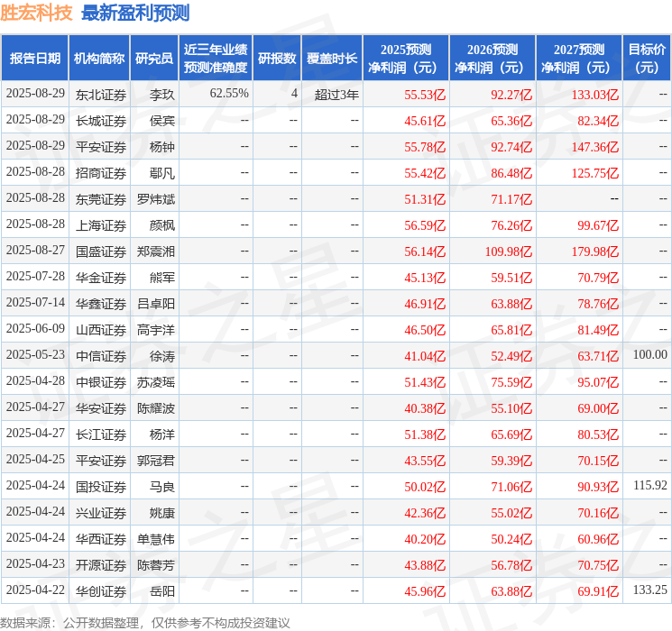The image size is (672, 631).
Task: Click the 最新盈利预测 heading
Action: click(135, 13)
